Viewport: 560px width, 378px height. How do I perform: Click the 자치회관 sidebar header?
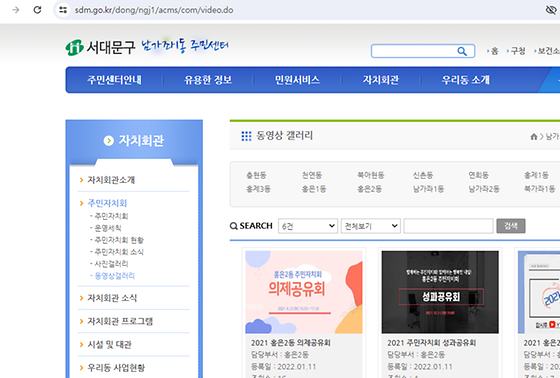point(134,140)
